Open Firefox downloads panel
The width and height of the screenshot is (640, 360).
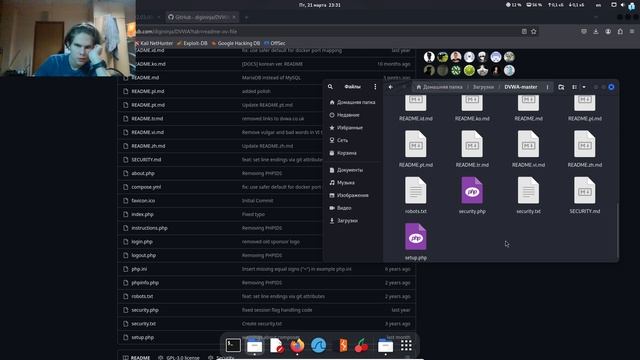(x=596, y=31)
